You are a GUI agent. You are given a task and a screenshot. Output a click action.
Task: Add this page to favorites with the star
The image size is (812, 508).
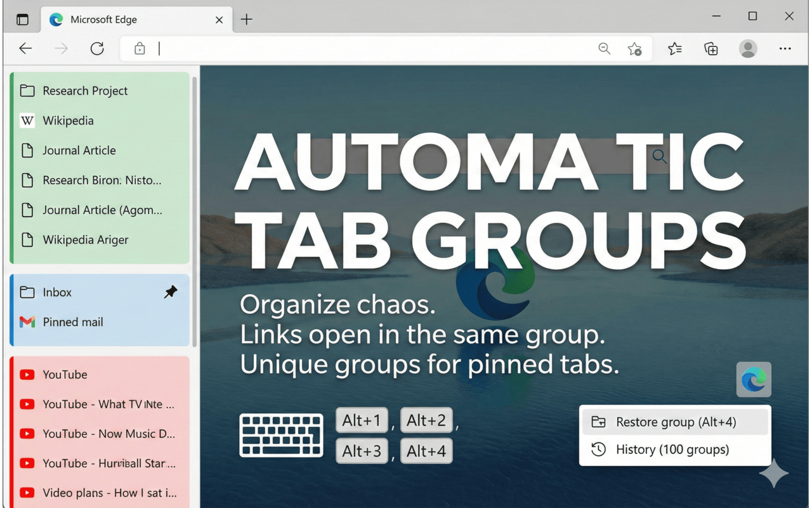(x=634, y=49)
